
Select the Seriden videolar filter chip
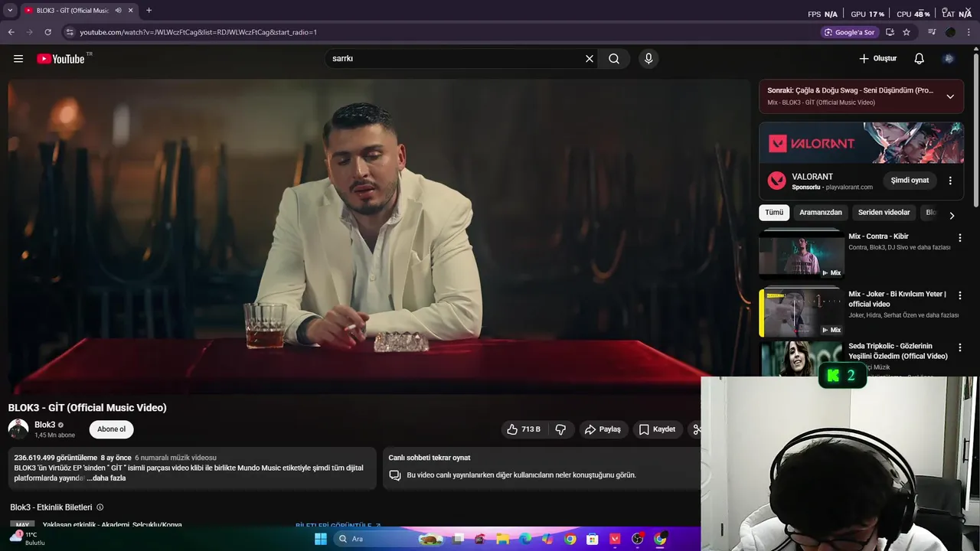click(x=884, y=213)
